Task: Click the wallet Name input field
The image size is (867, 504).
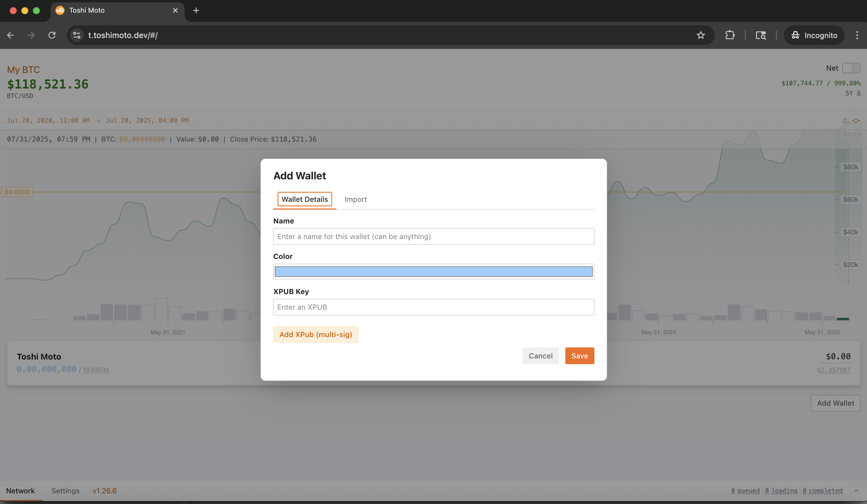Action: tap(433, 236)
